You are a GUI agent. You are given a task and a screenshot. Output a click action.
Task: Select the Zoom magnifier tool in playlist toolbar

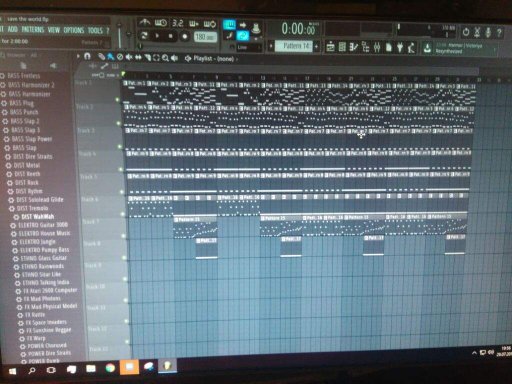tap(165, 58)
